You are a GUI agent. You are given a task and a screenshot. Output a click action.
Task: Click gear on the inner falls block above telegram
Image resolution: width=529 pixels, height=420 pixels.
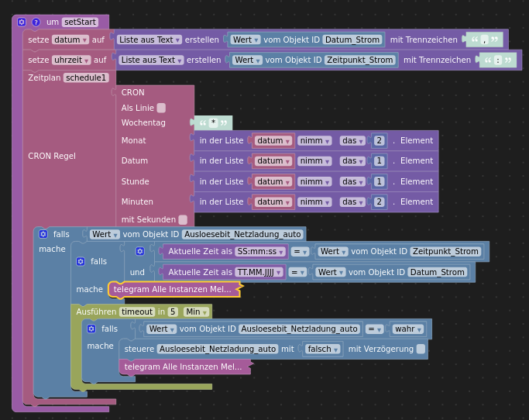(x=81, y=262)
